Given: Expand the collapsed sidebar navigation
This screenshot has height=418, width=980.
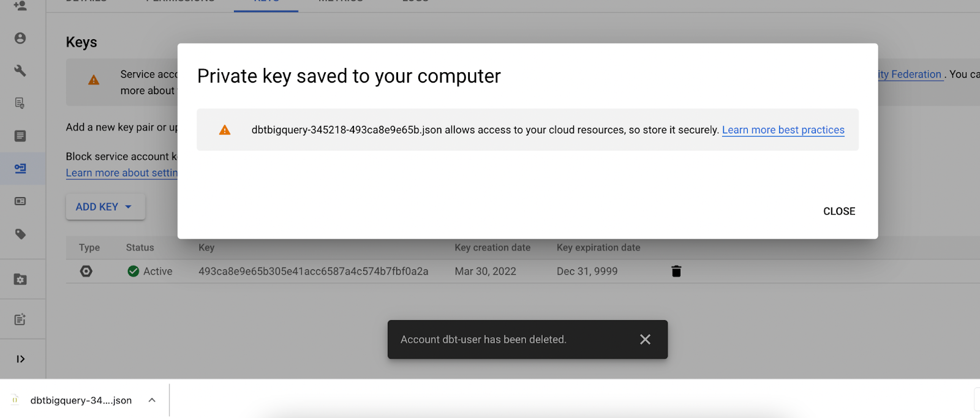Looking at the screenshot, I should [x=20, y=359].
